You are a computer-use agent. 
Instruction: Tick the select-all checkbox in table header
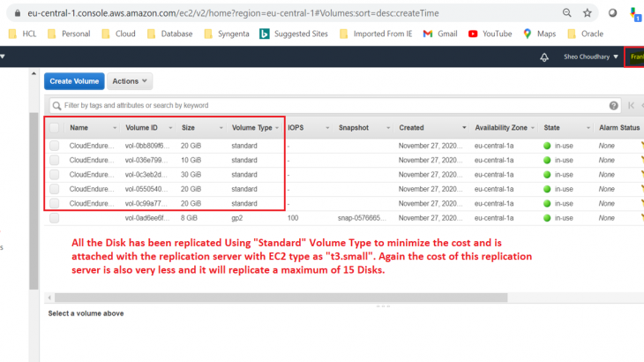pos(55,128)
